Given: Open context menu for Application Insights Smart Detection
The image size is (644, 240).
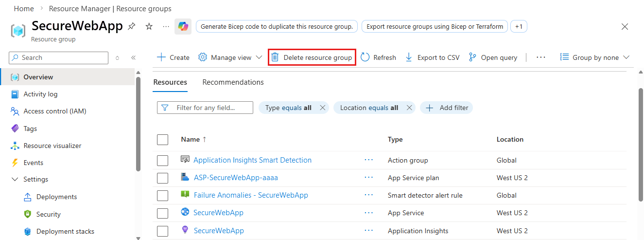Looking at the screenshot, I should pyautogui.click(x=369, y=160).
